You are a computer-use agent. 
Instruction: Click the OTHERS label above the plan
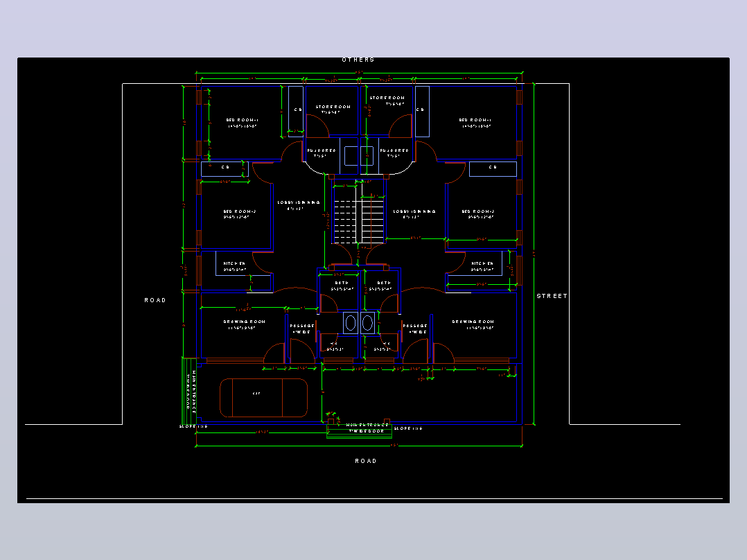[x=358, y=60]
